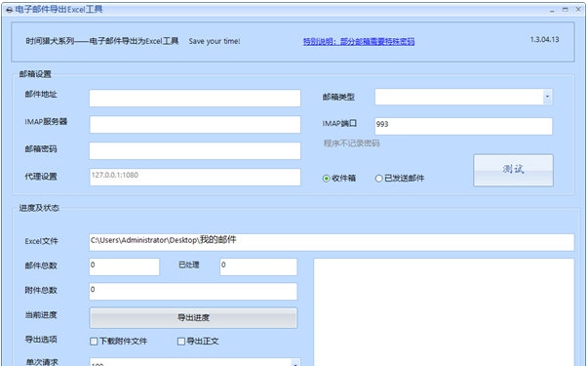
Task: Click the IMAP服务器 input field
Action: click(x=195, y=124)
